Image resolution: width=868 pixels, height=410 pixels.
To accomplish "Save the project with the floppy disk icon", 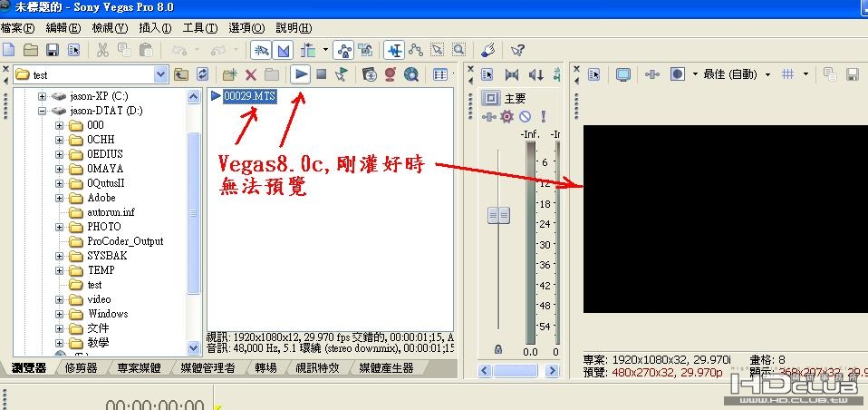I will (53, 50).
